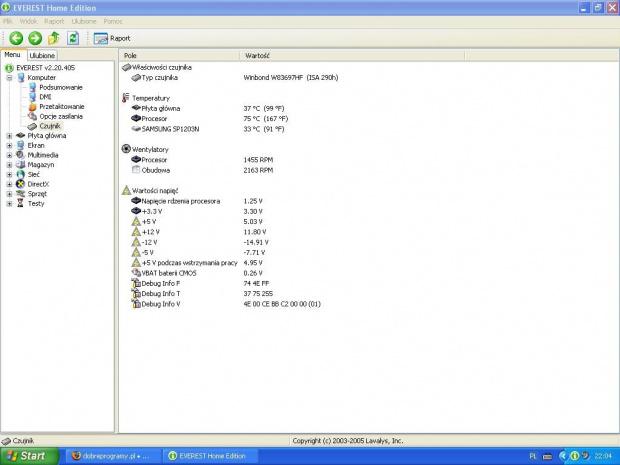Click the Raport toolbar button
Viewport: 620px width, 465px height.
(x=112, y=38)
